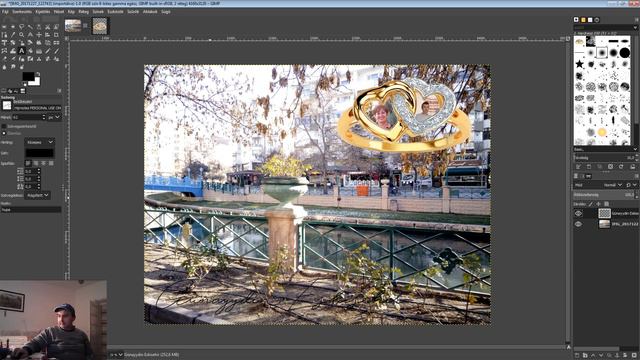The width and height of the screenshot is (640, 360).
Task: Hide the top text layer
Action: (578, 213)
